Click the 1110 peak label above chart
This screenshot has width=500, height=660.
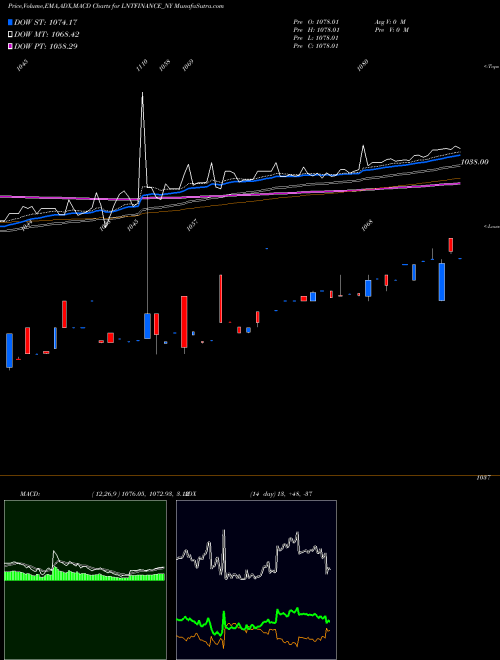click(x=142, y=65)
